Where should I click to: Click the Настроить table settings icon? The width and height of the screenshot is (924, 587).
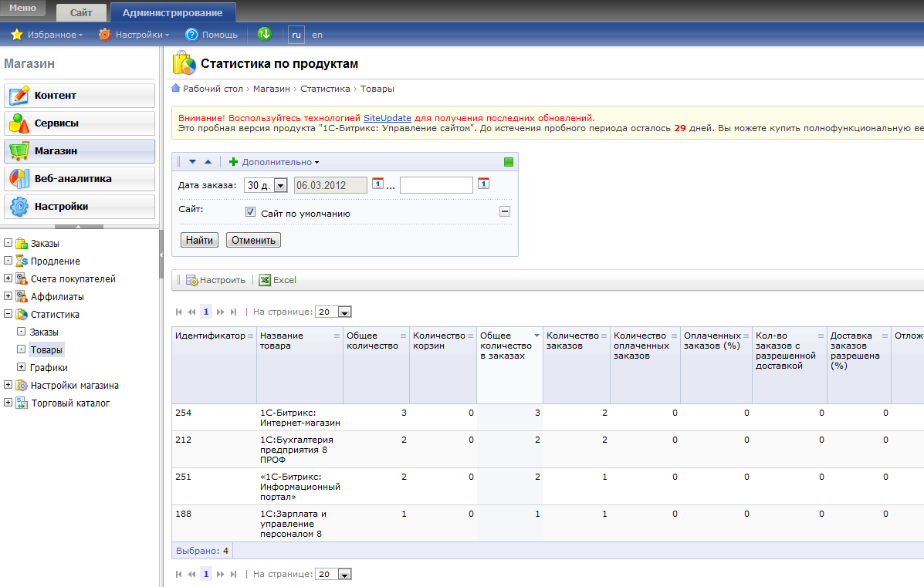[x=192, y=280]
